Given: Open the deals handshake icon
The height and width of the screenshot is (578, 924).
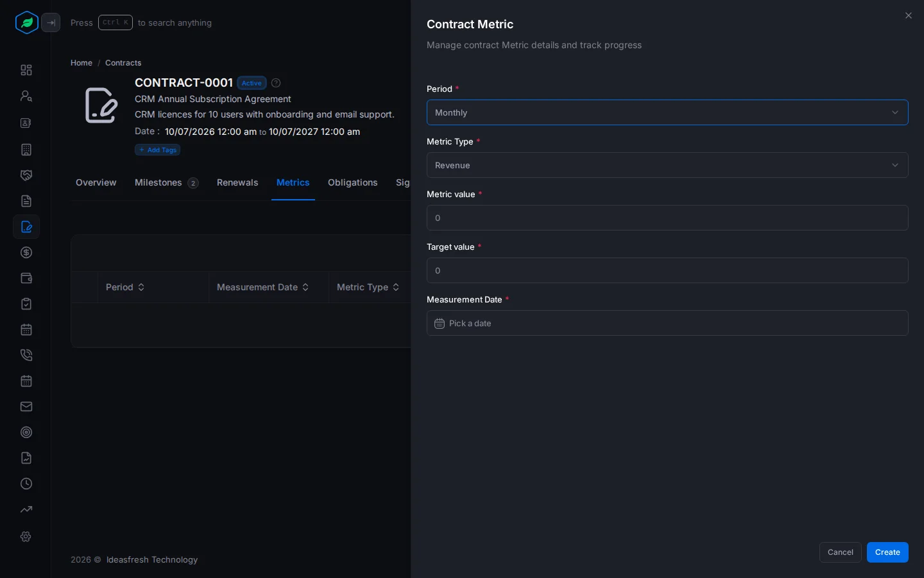Looking at the screenshot, I should (x=26, y=175).
